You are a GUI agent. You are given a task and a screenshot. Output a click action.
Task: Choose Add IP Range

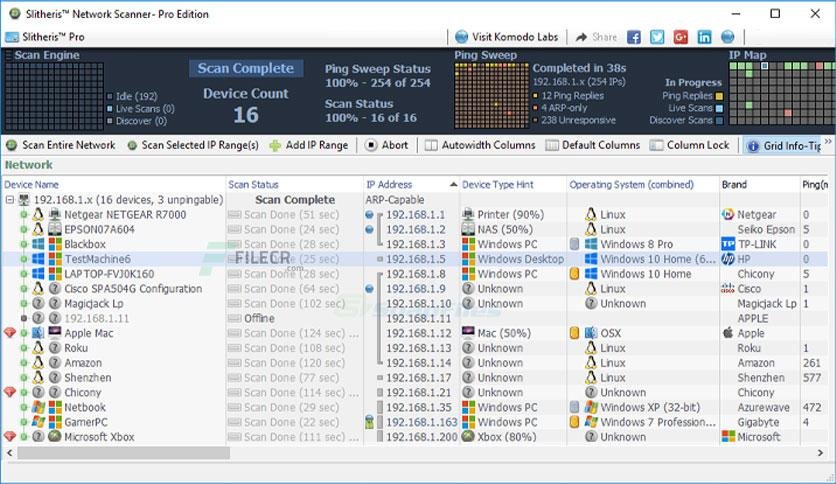(x=309, y=145)
